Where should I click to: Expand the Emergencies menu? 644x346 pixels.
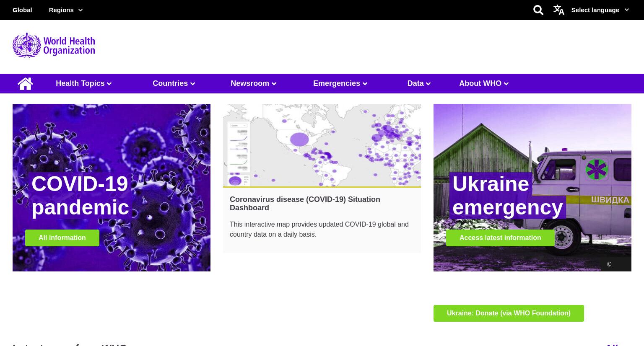click(340, 83)
